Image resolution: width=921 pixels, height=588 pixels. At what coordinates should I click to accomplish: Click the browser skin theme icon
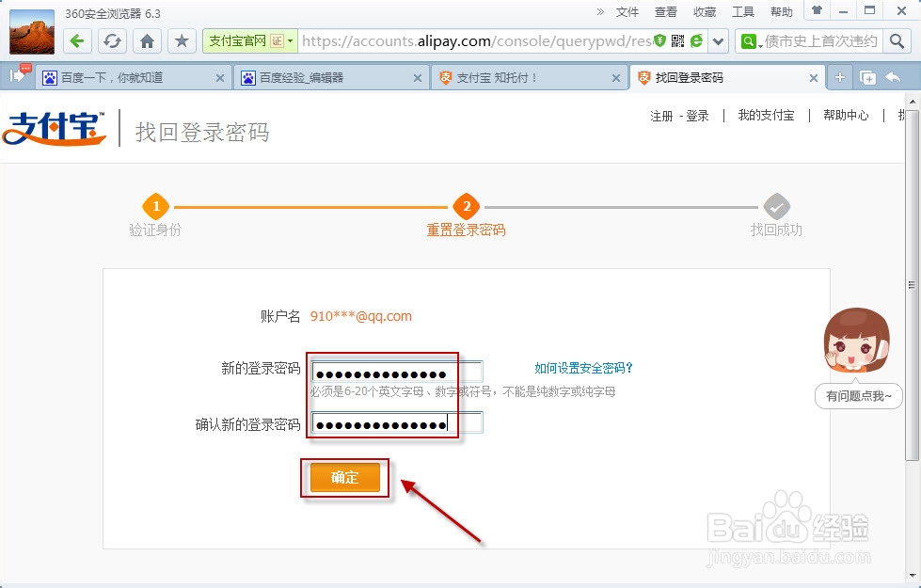pos(816,10)
